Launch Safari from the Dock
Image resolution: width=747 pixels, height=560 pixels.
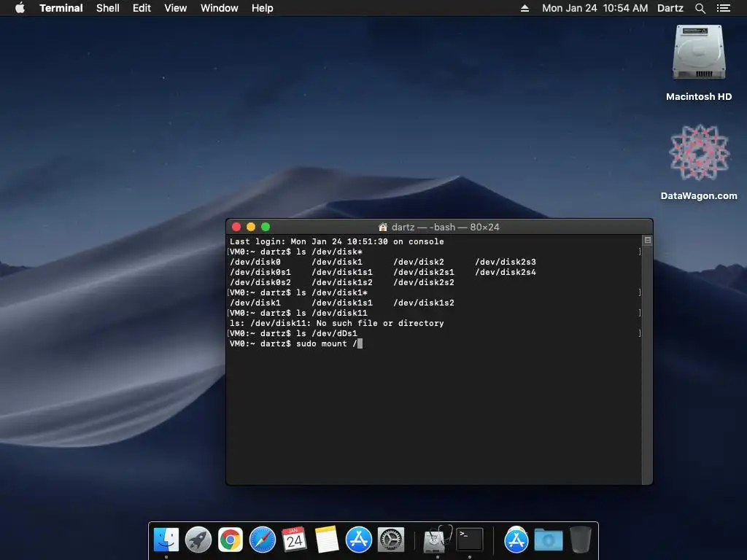pyautogui.click(x=263, y=540)
